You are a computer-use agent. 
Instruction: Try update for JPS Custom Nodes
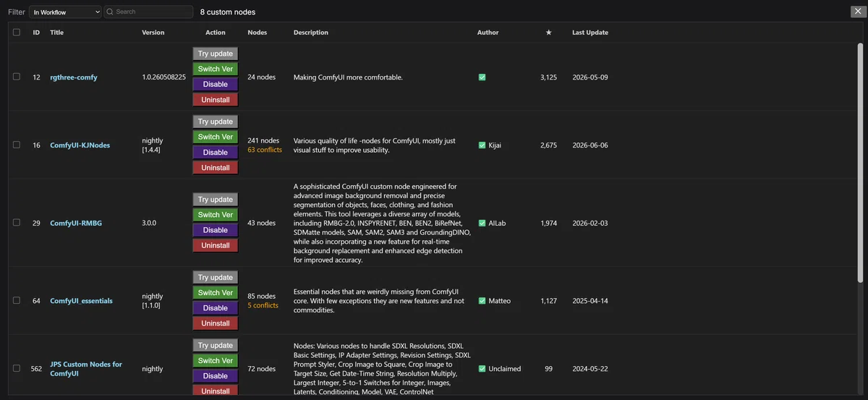tap(216, 346)
